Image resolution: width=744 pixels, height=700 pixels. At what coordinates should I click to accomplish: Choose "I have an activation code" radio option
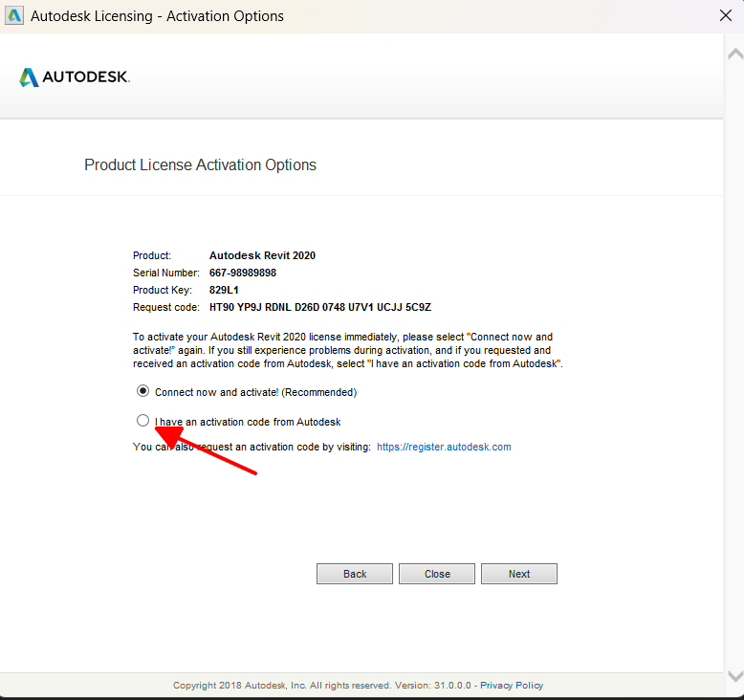click(142, 421)
